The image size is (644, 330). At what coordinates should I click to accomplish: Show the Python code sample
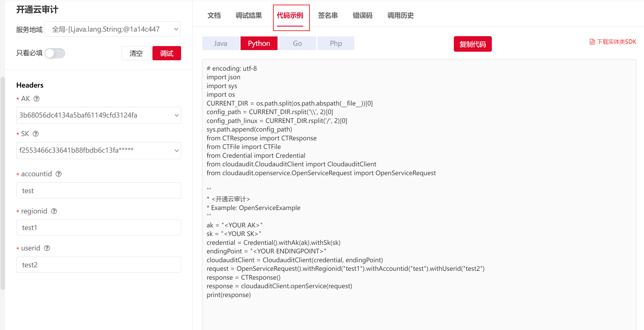pos(259,43)
